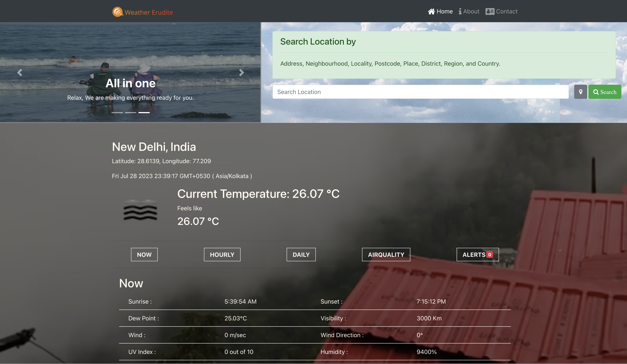Click the Search Location by heading
The height and width of the screenshot is (364, 627).
(x=318, y=42)
